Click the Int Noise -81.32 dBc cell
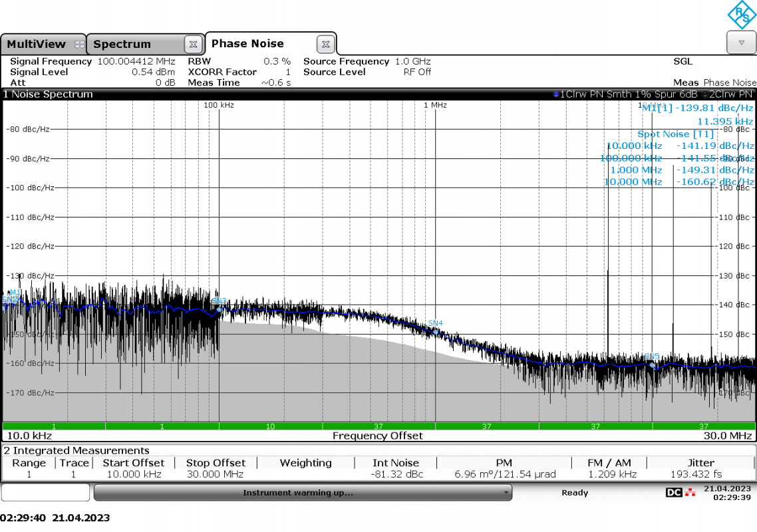Screen dimensions: 757x532 397,474
